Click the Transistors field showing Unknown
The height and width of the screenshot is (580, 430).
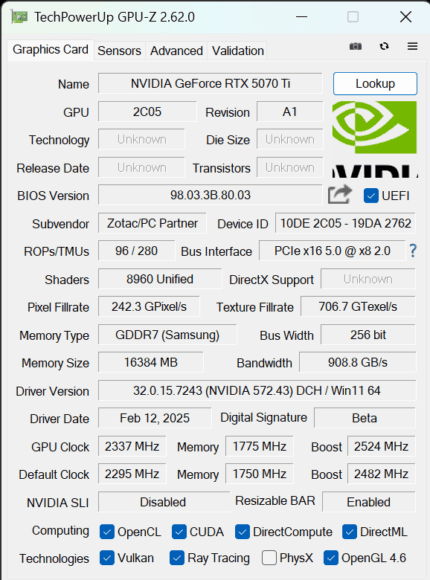coord(290,168)
